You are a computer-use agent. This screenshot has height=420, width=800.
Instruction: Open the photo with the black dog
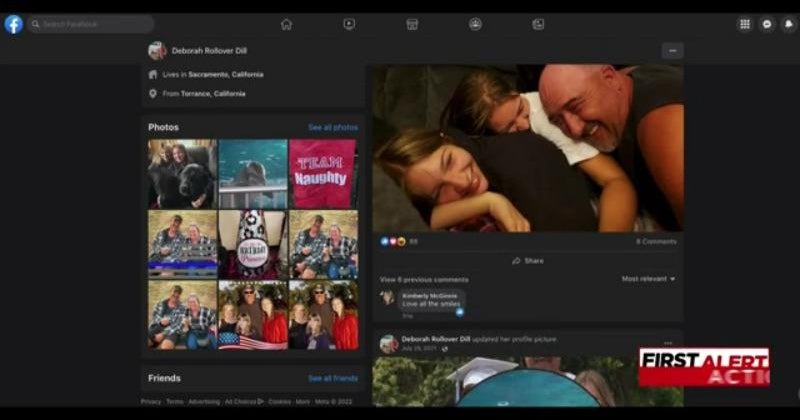[182, 174]
